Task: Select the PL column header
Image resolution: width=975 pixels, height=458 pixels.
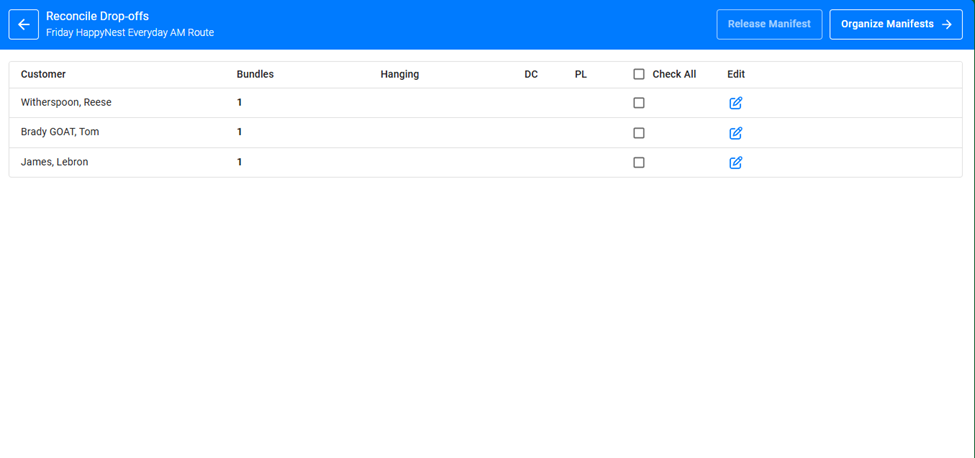Action: 581,74
